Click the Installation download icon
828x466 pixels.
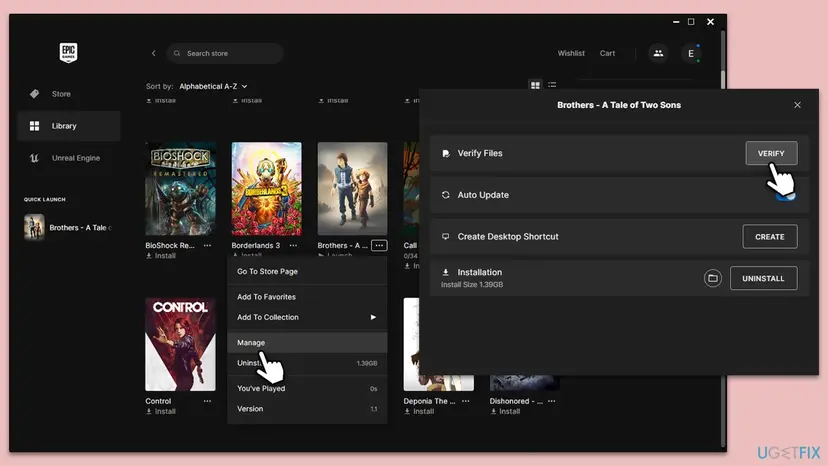pyautogui.click(x=446, y=272)
